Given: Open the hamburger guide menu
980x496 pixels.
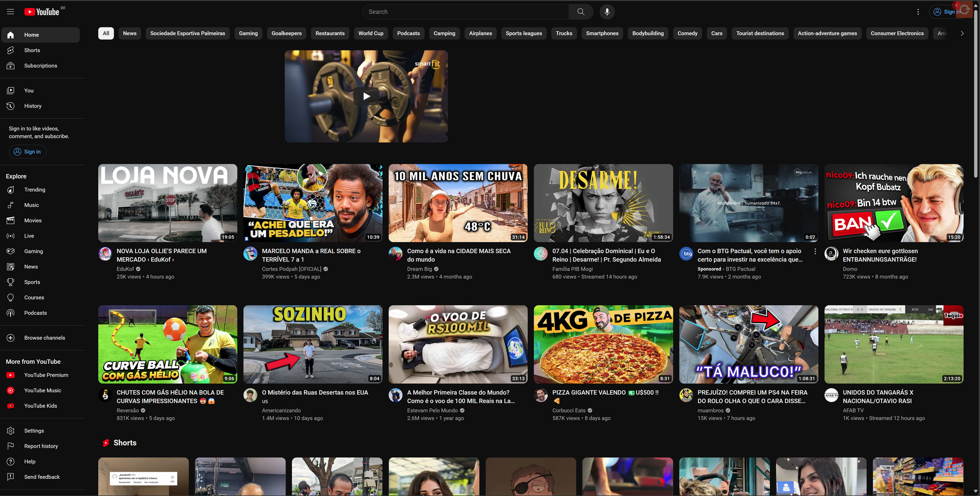Looking at the screenshot, I should tap(11, 12).
